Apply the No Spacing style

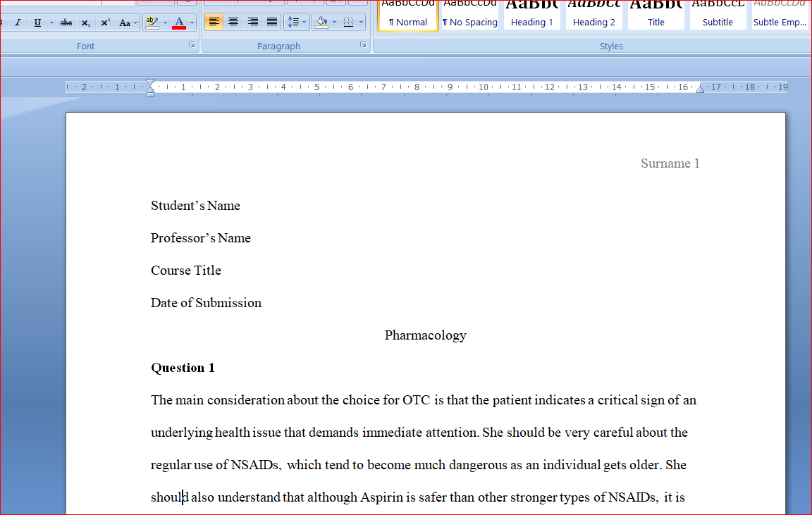click(469, 15)
